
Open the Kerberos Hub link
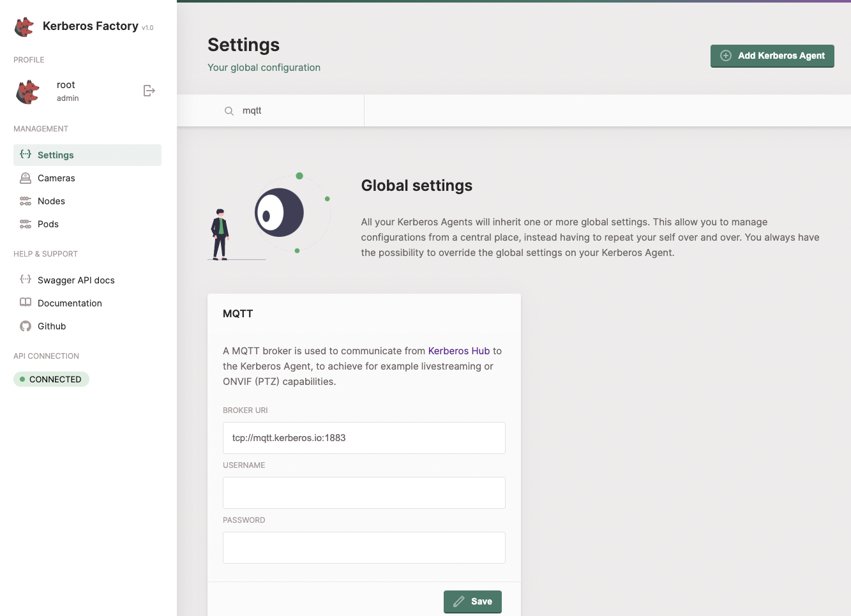point(458,350)
